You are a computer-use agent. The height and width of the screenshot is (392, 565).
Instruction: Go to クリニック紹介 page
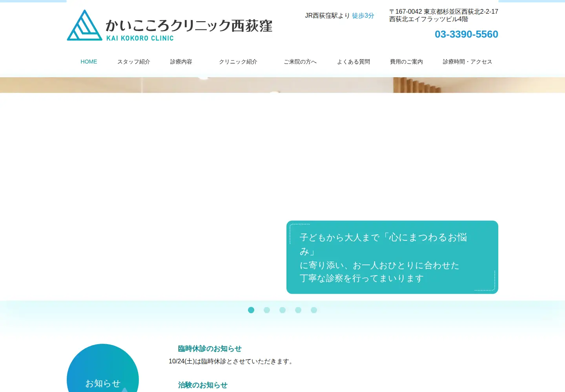[x=238, y=62]
